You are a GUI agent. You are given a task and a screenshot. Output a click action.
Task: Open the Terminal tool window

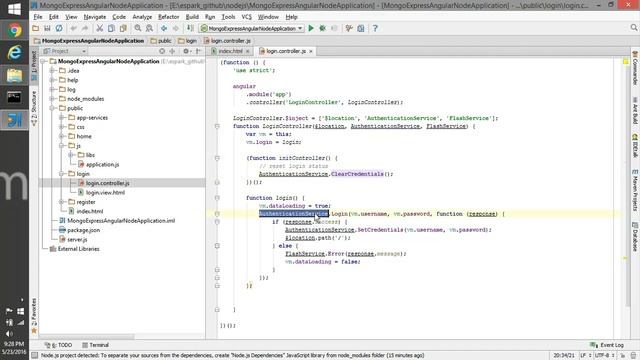[96, 345]
